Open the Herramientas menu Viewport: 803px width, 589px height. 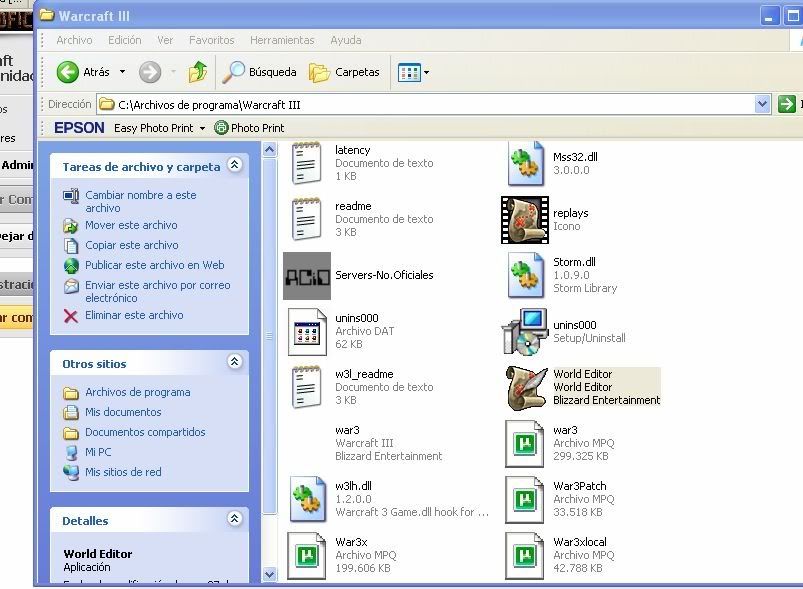coord(282,40)
